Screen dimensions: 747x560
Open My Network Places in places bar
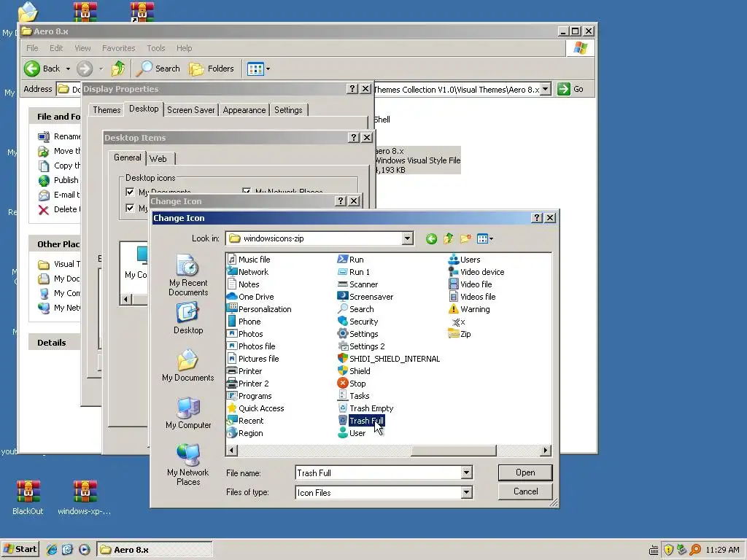pyautogui.click(x=188, y=464)
